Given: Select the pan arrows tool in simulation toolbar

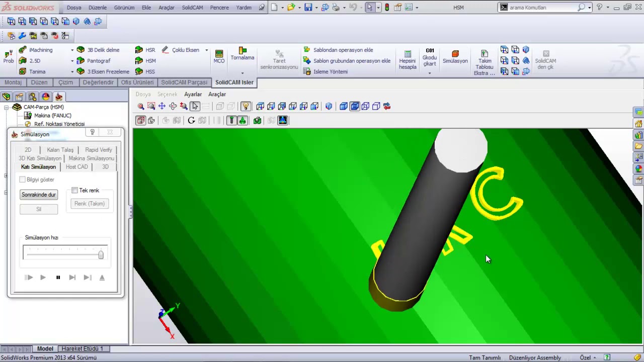Looking at the screenshot, I should pos(162,106).
